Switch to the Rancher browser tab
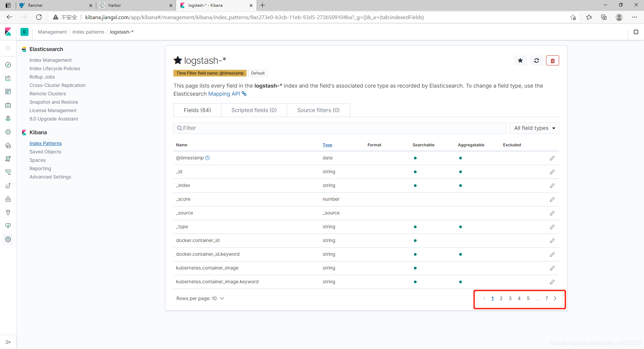Image resolution: width=644 pixels, height=349 pixels. 55,5
